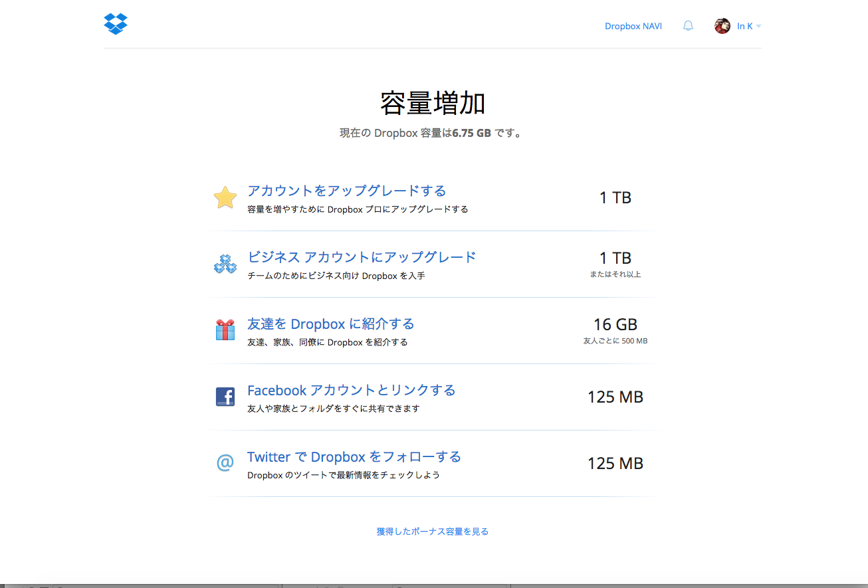Click the @ Twitter follow icon
Viewport: 868px width, 588px height.
tap(225, 463)
